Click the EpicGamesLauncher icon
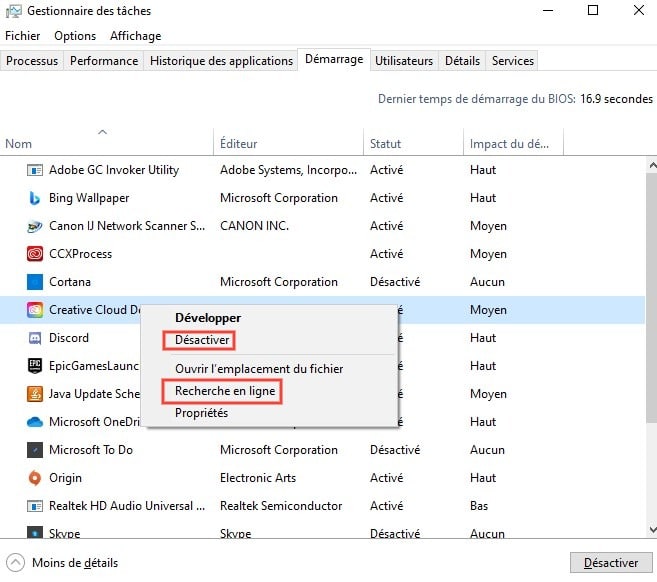Screen dimensions: 657x582 pyautogui.click(x=35, y=366)
